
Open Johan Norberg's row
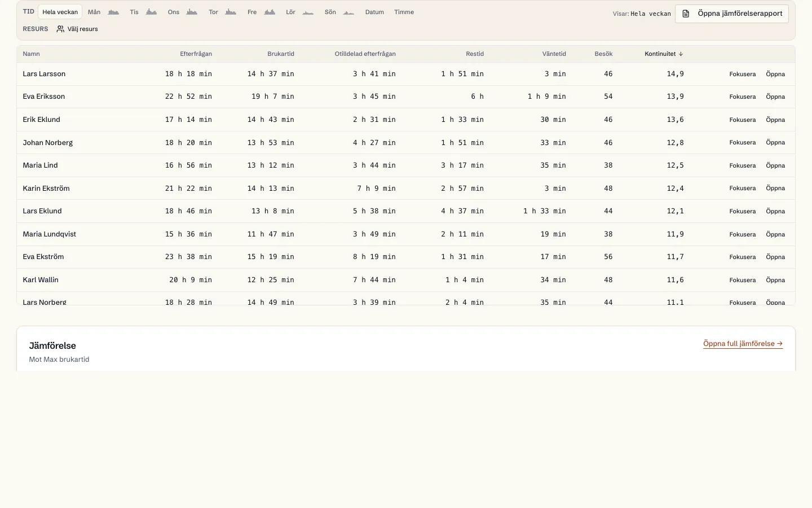tap(775, 142)
